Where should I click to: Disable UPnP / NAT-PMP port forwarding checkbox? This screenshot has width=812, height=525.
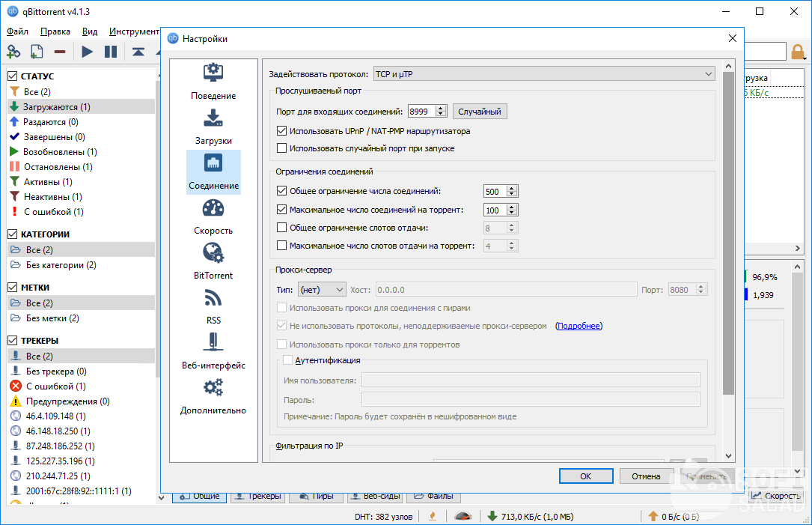tap(282, 131)
